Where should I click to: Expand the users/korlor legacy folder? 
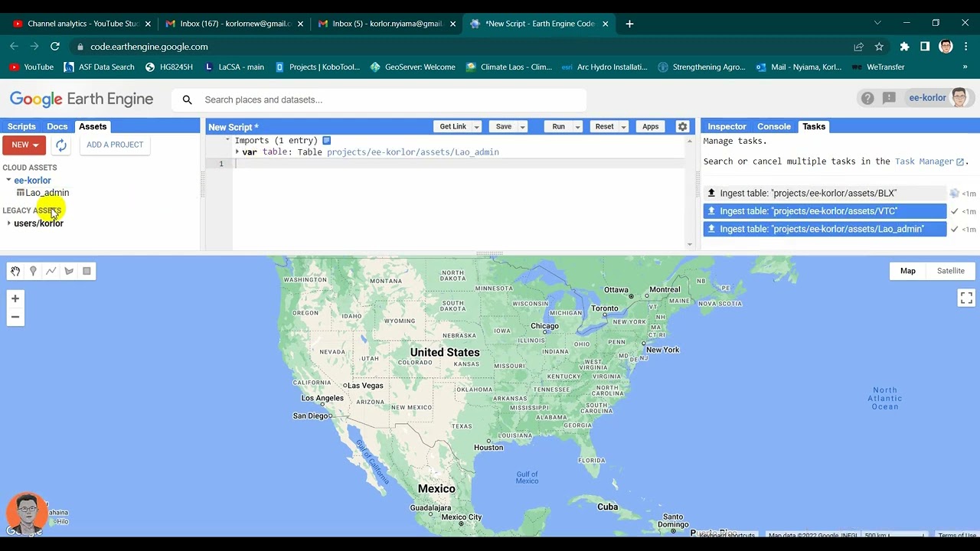pyautogui.click(x=8, y=223)
